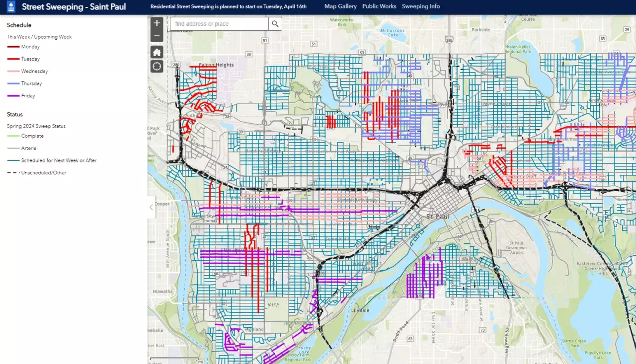This screenshot has height=364, width=636.
Task: Activate Find My Location crosshair icon
Action: (x=157, y=66)
